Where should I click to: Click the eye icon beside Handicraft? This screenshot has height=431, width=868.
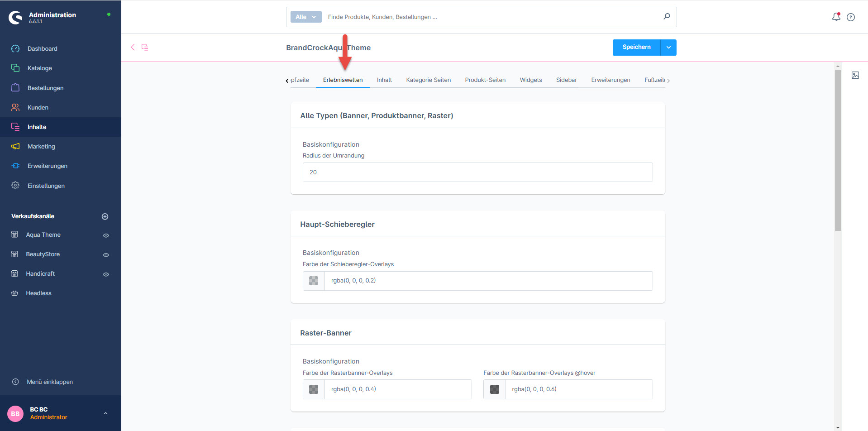pyautogui.click(x=106, y=274)
